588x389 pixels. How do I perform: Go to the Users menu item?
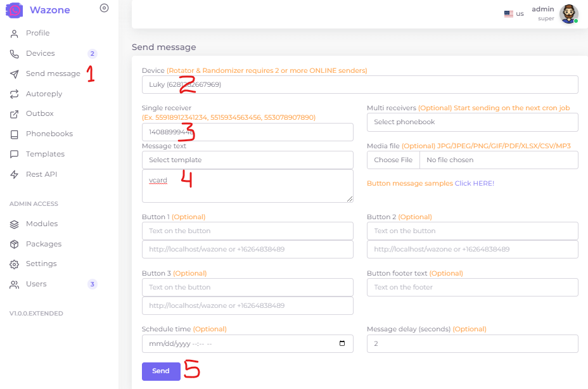[36, 284]
